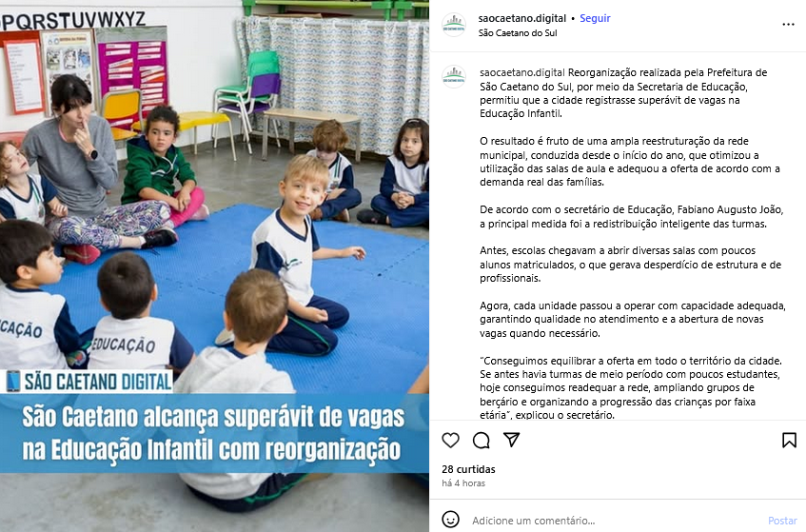The image size is (806, 532).
Task: Submit the comment with Postar
Action: tap(782, 521)
